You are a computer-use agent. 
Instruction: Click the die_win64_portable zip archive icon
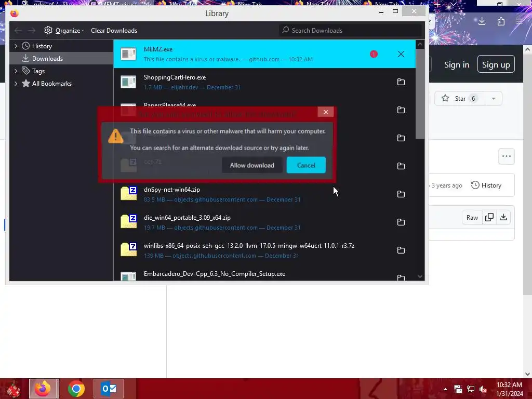(129, 221)
